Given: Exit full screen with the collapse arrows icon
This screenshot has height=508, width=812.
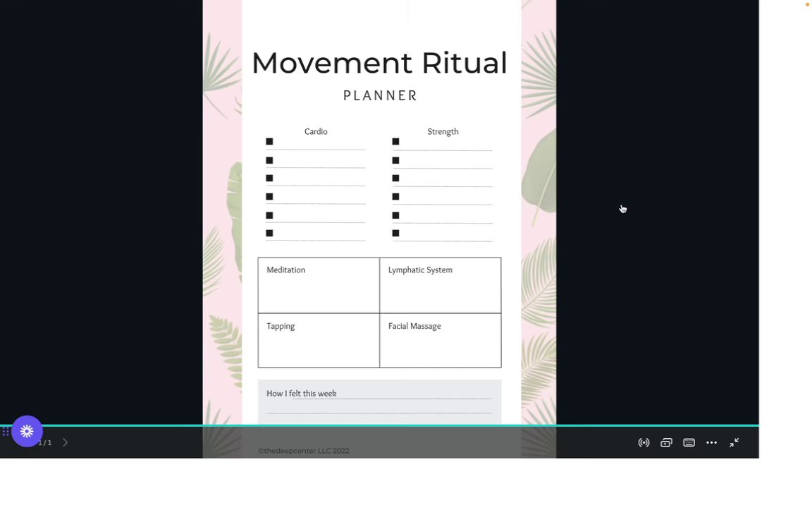Looking at the screenshot, I should [x=734, y=442].
